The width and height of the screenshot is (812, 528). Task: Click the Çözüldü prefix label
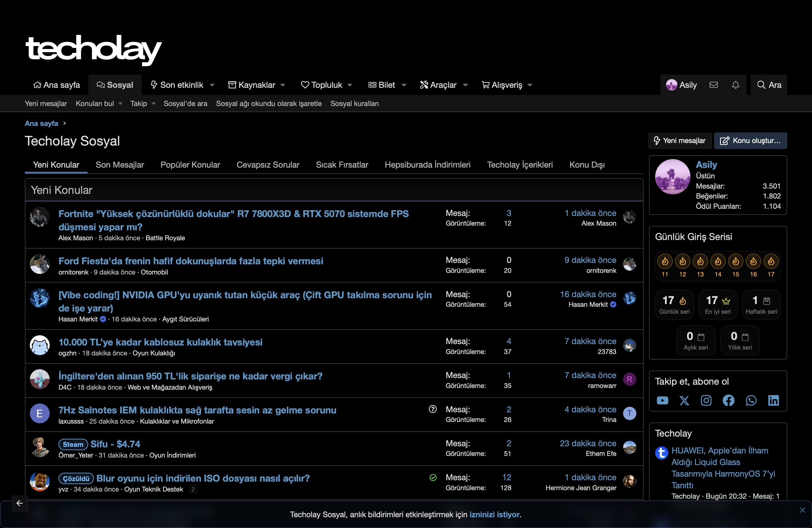pyautogui.click(x=76, y=478)
